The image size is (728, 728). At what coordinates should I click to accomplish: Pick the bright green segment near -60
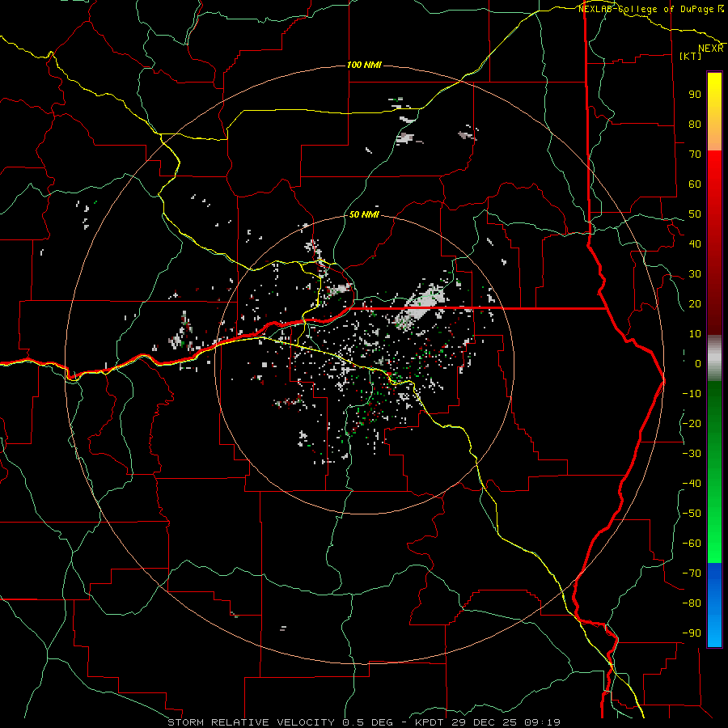(714, 544)
